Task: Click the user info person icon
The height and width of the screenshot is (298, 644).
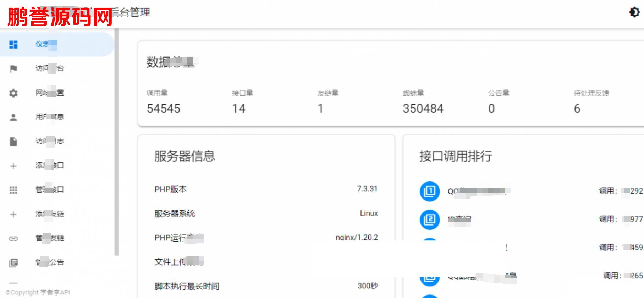Action: (x=13, y=117)
